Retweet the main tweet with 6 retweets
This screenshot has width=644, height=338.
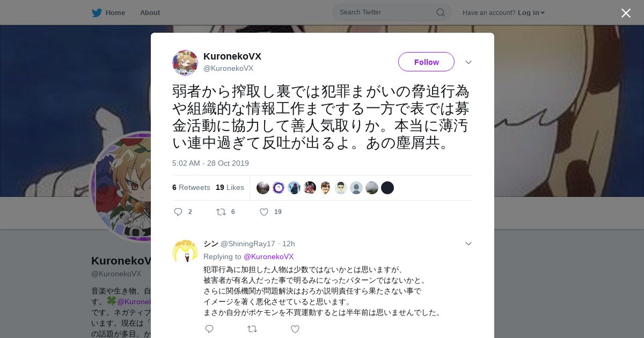(221, 212)
